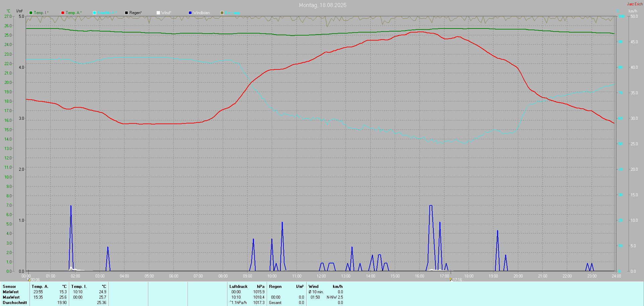Click the '25.7' maximum indoor temperature value

click(103, 297)
